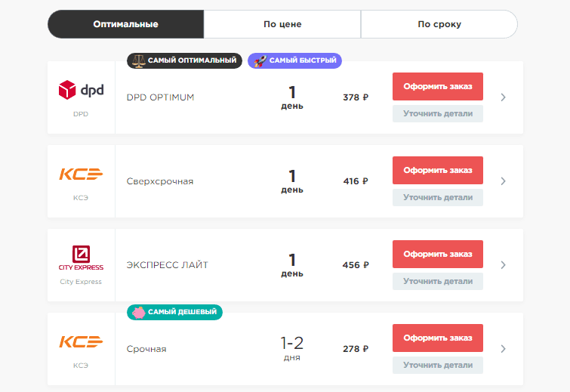
Task: Click the KCE logo in Срочная row
Action: [81, 342]
